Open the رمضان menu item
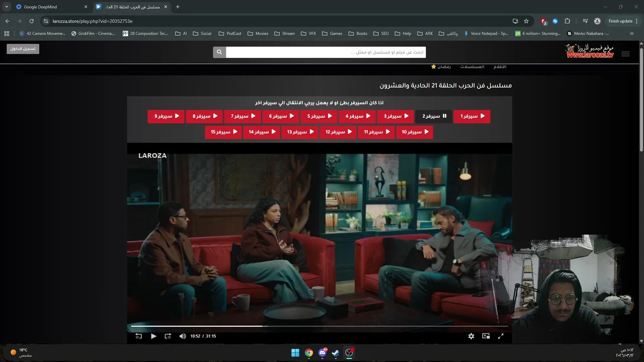644x362 pixels. click(x=441, y=67)
